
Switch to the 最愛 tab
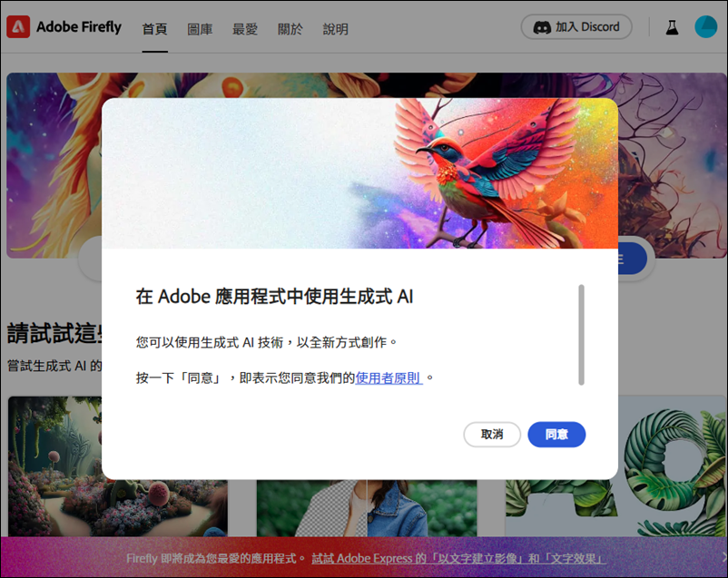pyautogui.click(x=245, y=29)
